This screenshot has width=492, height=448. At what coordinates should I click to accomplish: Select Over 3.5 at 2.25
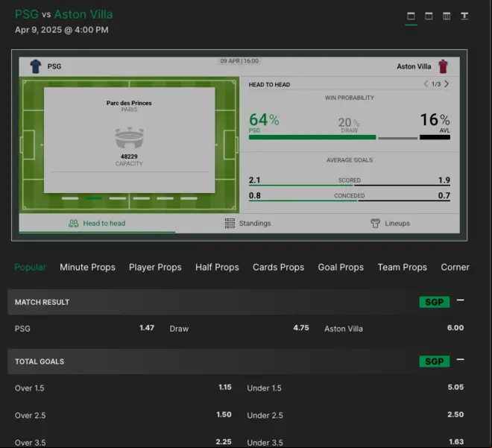tap(123, 442)
